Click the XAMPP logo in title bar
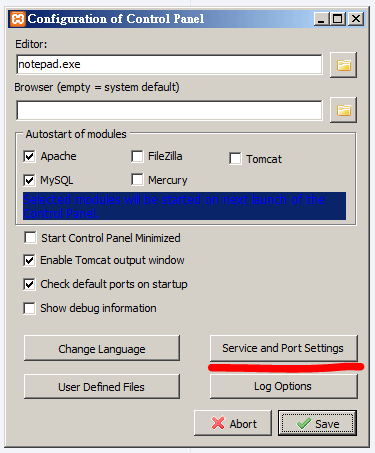 18,19
